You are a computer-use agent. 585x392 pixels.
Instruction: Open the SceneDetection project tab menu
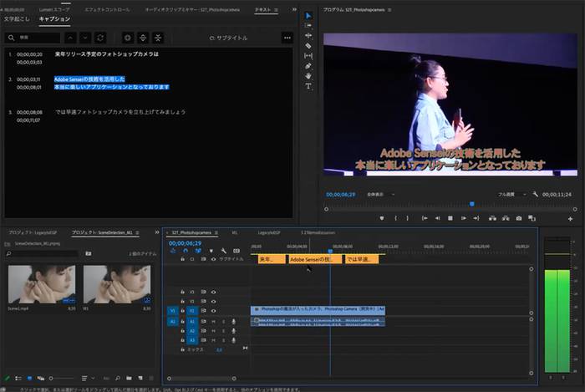pos(137,232)
